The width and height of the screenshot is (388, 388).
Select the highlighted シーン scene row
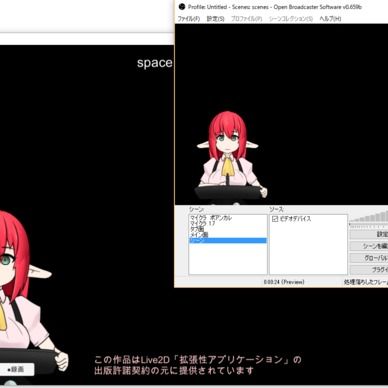[228, 240]
